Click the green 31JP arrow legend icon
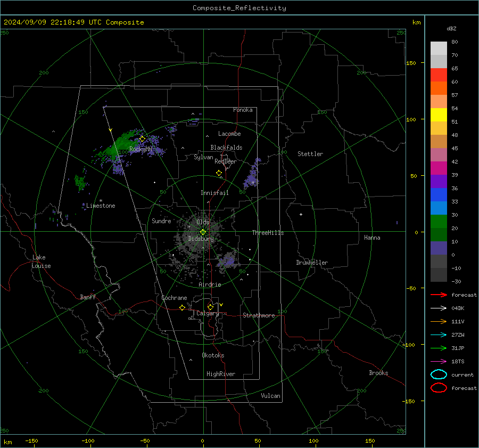The width and height of the screenshot is (479, 448). tap(439, 348)
